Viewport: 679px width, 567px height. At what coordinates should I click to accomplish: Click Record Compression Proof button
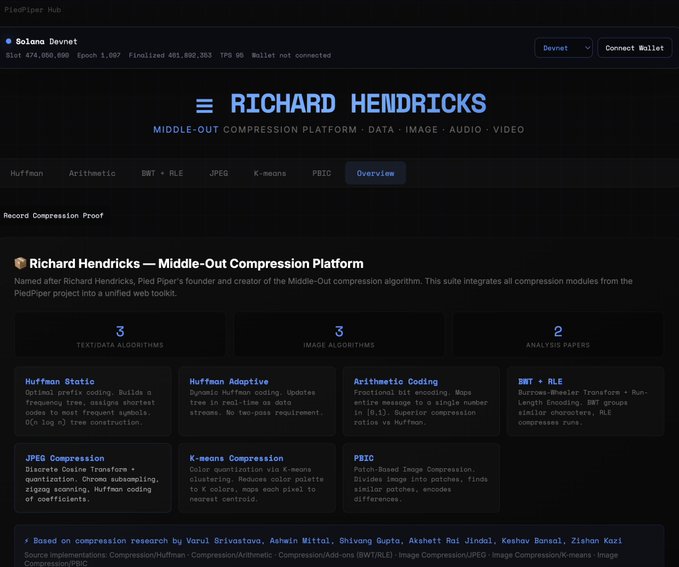click(x=53, y=215)
